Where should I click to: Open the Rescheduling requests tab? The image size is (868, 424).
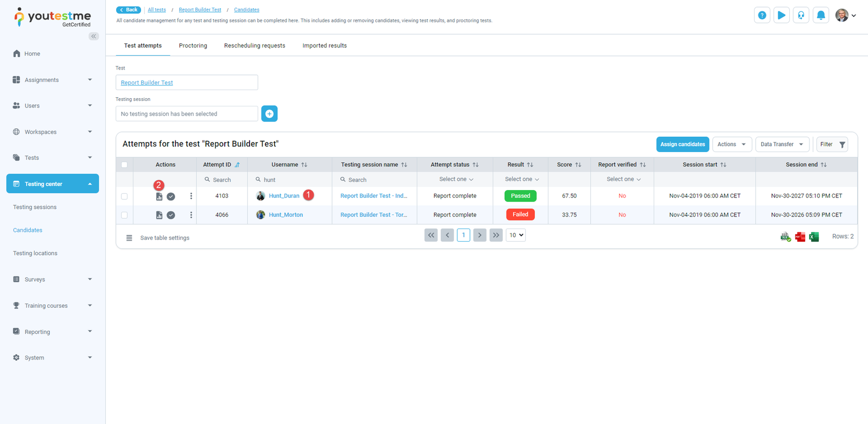254,46
